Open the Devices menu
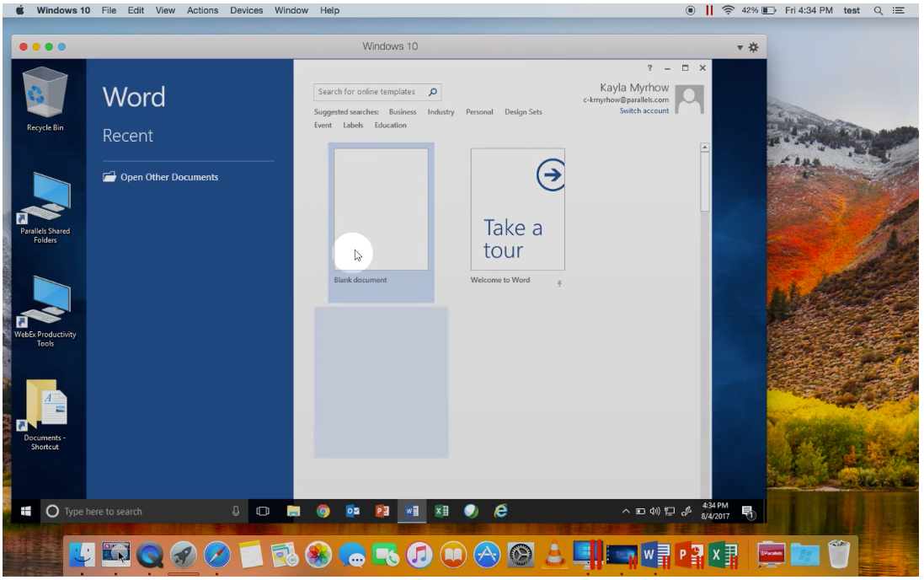Viewport: 924px width, 580px height. click(x=246, y=11)
